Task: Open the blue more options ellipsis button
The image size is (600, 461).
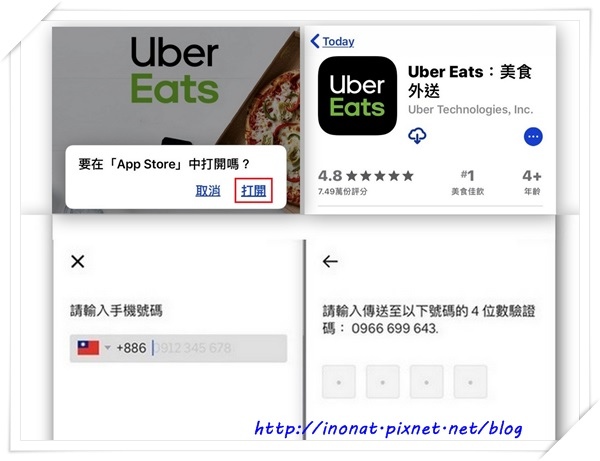Action: click(533, 137)
